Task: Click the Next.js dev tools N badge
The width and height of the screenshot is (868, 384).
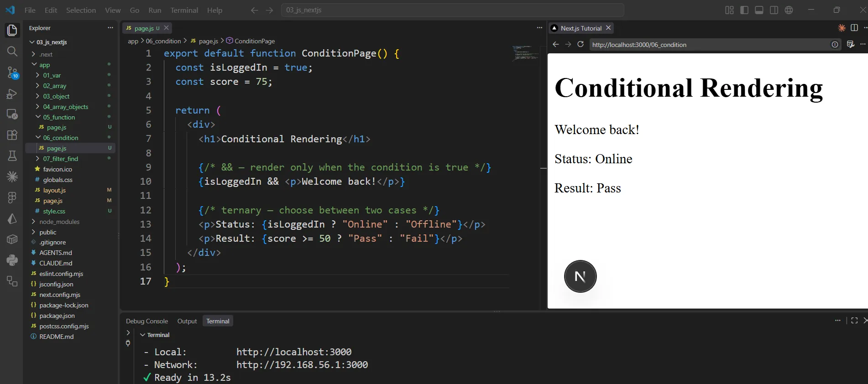Action: point(580,276)
